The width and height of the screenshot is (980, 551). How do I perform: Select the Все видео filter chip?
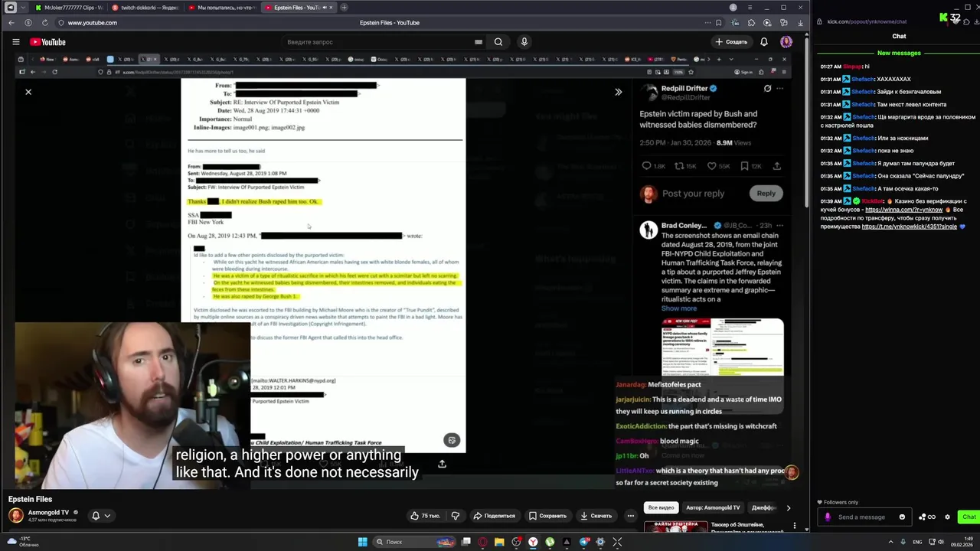pos(661,507)
